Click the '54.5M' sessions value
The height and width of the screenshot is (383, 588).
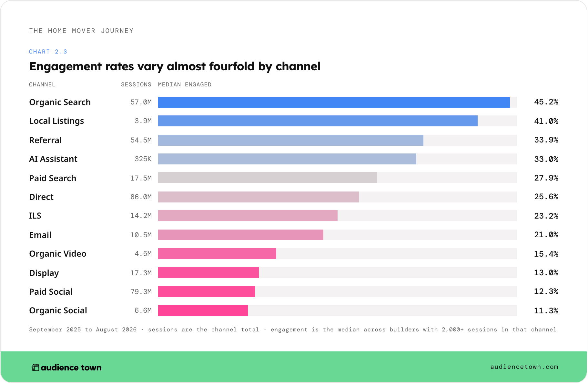click(141, 140)
